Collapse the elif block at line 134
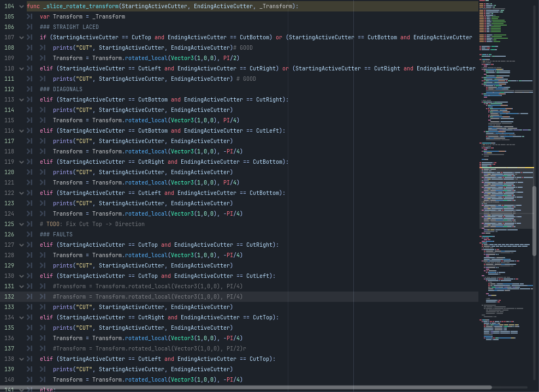539x392 pixels. (x=21, y=317)
